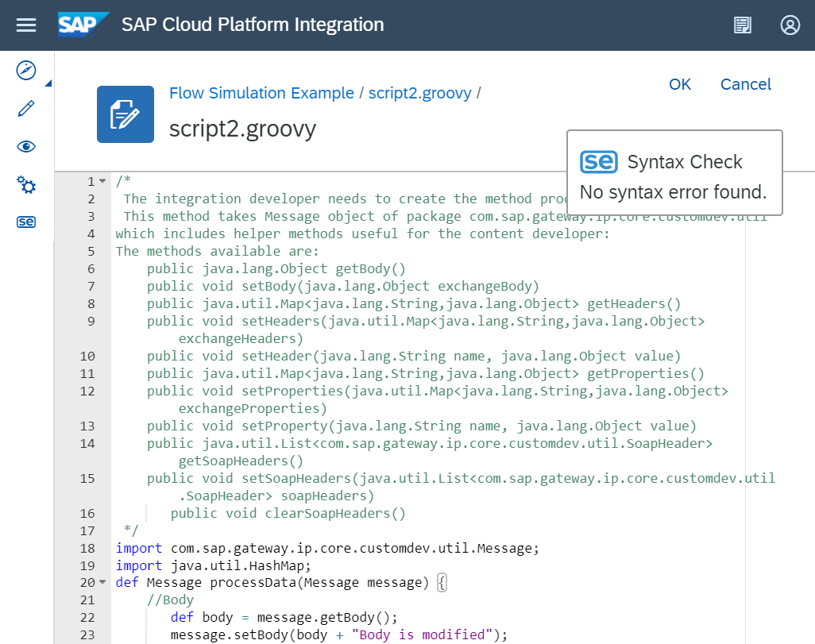Open the Settings gears icon in sidebar
Image resolution: width=815 pixels, height=644 pixels.
pyautogui.click(x=26, y=185)
